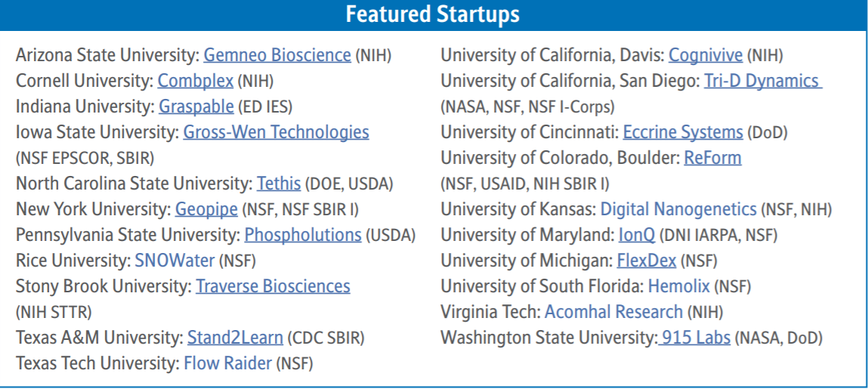Open the Gross-Wen Technologies link
Image resolution: width=868 pixels, height=389 pixels.
(276, 132)
